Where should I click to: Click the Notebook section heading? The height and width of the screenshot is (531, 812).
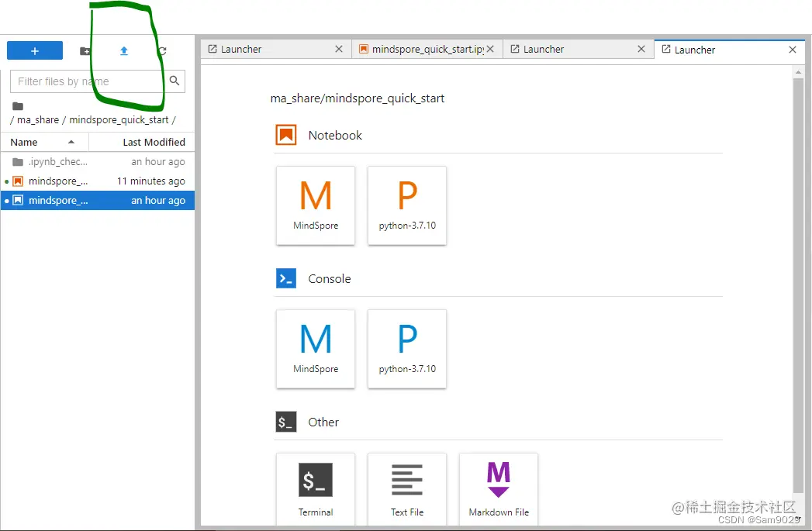(x=335, y=135)
